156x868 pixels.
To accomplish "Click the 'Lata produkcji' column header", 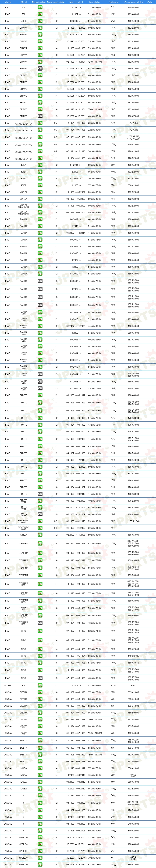I will [76, 2].
